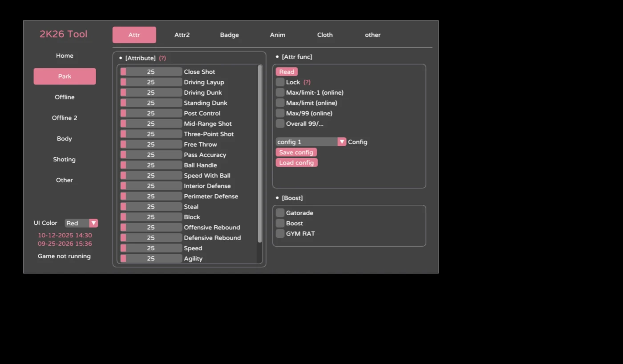Click the attribute list vertical scrollbar
Screen dimensions: 623x364
[x=260, y=154]
